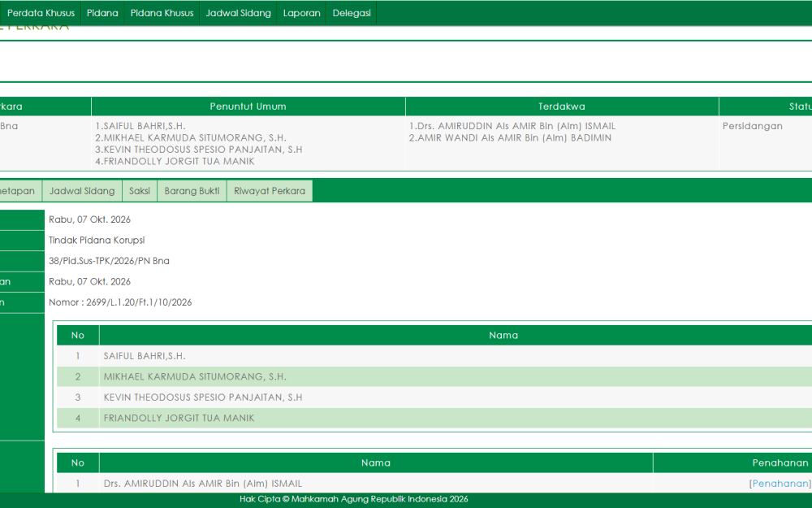Click case number 38/Pid.Sus-TPK/2026/PN Bna
Screen dimensions: 812x508
[x=110, y=261]
